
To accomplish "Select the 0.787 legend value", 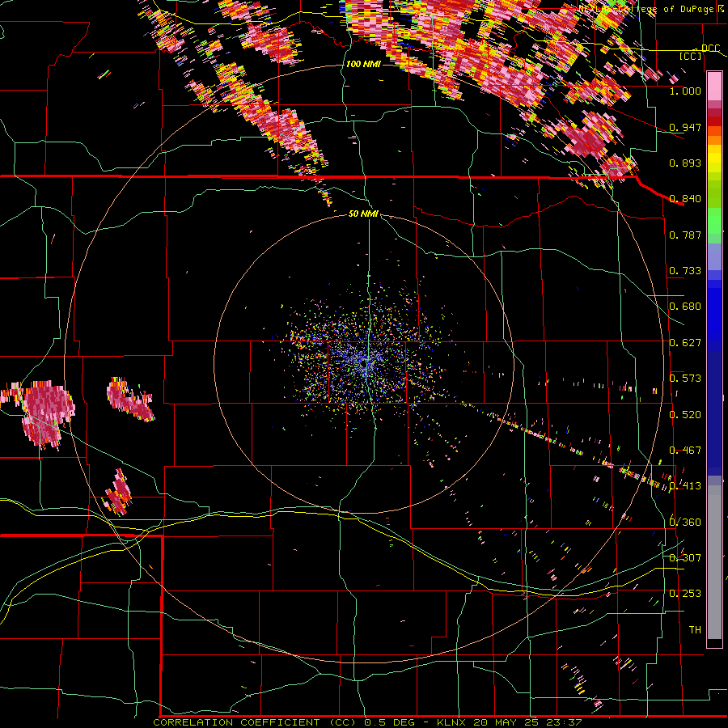I will pyautogui.click(x=685, y=235).
